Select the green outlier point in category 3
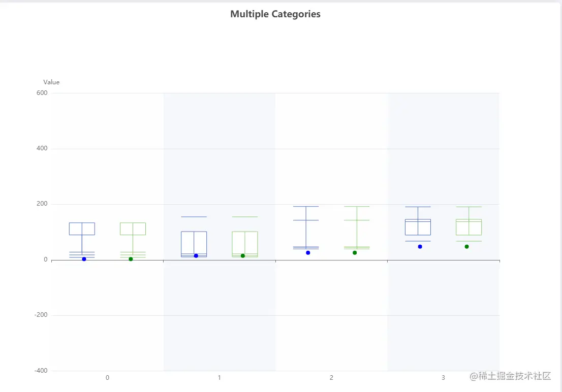This screenshot has width=562, height=392. point(466,246)
